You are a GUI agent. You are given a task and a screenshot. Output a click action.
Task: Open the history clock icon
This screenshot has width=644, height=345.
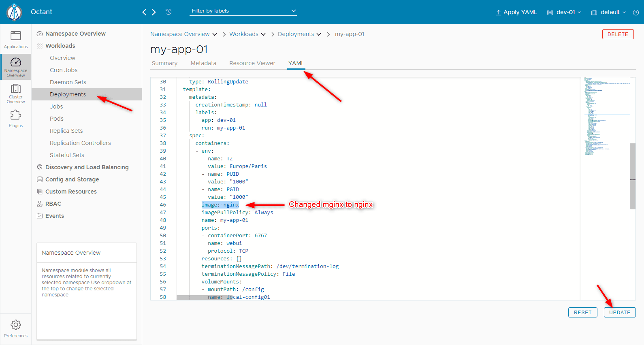(168, 12)
